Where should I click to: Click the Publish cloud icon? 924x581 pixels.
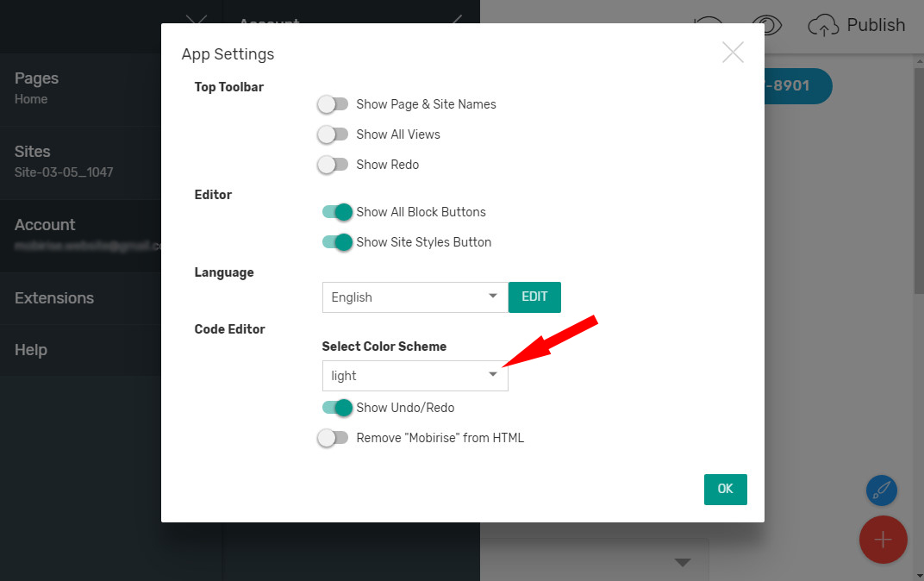pos(823,25)
